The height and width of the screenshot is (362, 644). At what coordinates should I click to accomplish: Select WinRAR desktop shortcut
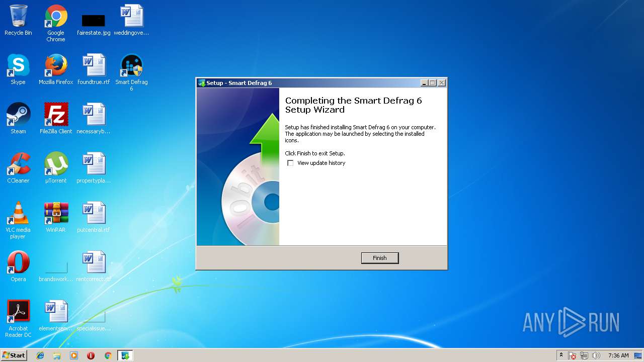[x=56, y=217]
